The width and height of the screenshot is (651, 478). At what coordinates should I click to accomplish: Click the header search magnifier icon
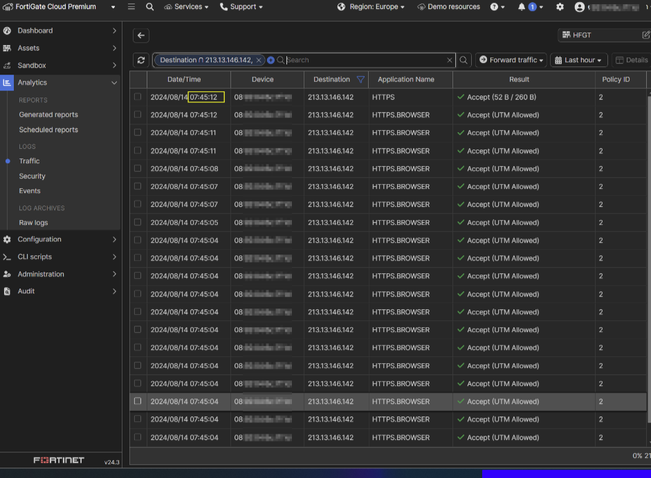pos(150,7)
